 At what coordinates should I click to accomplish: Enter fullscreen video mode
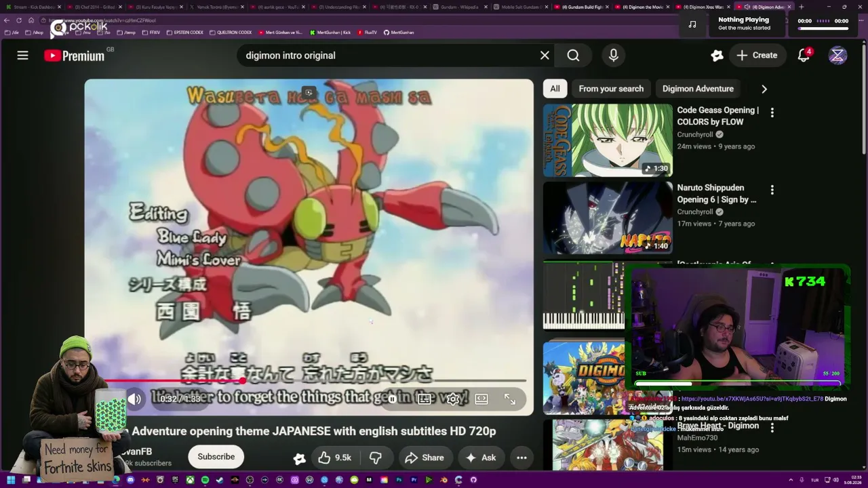point(510,399)
